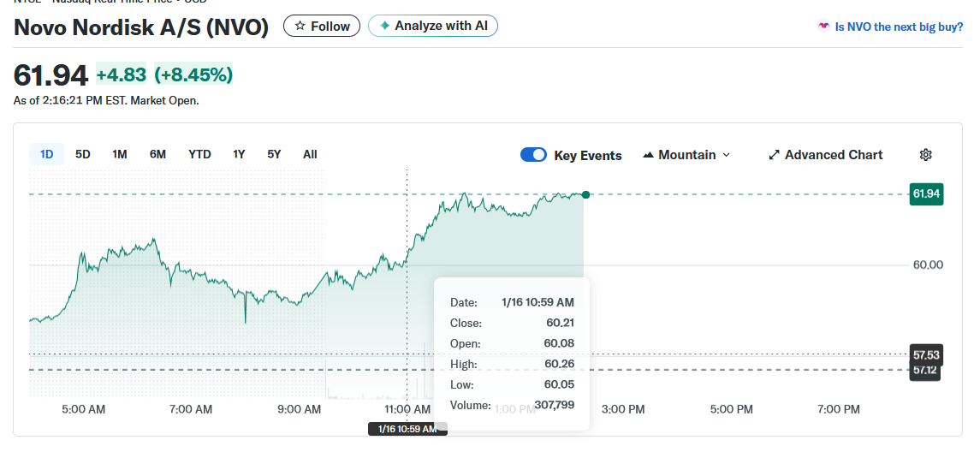Click the mountain chart type icon
The image size is (980, 452).
648,155
